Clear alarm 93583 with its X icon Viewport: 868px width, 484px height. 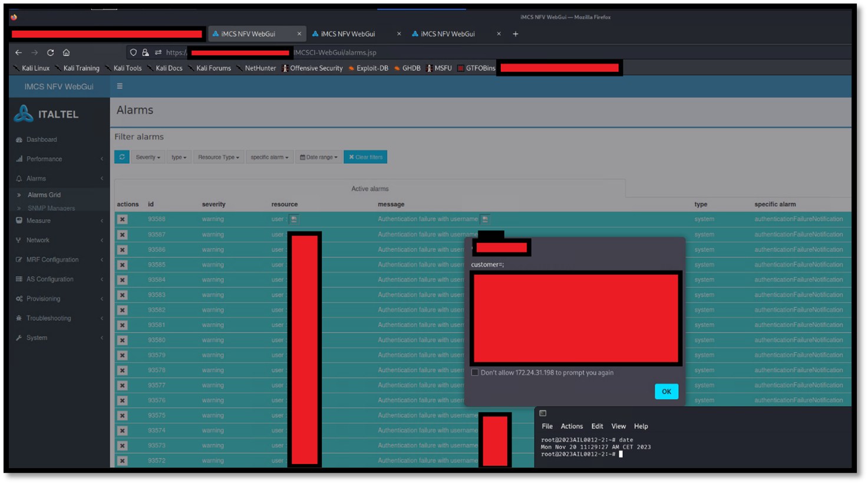[x=122, y=295]
